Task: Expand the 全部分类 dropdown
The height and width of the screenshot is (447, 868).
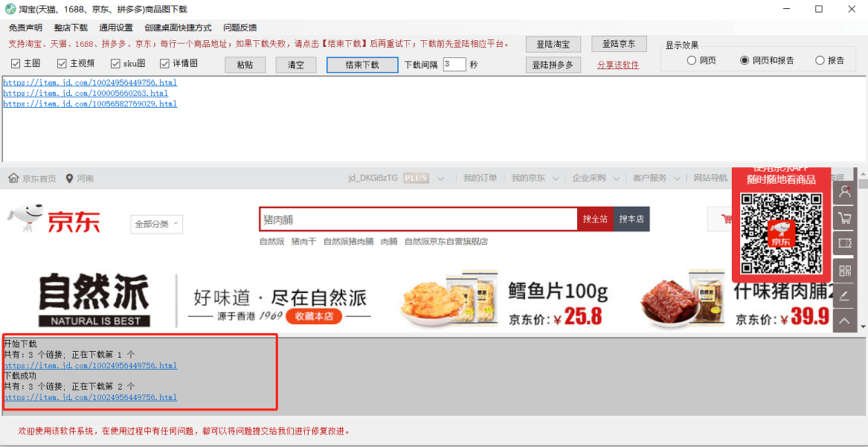Action: [x=156, y=224]
